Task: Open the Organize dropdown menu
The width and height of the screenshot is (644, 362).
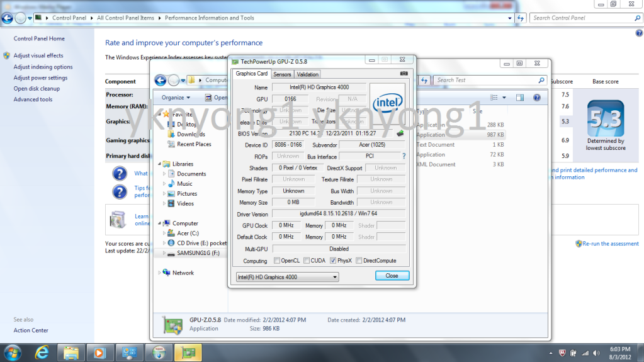Action: [176, 98]
